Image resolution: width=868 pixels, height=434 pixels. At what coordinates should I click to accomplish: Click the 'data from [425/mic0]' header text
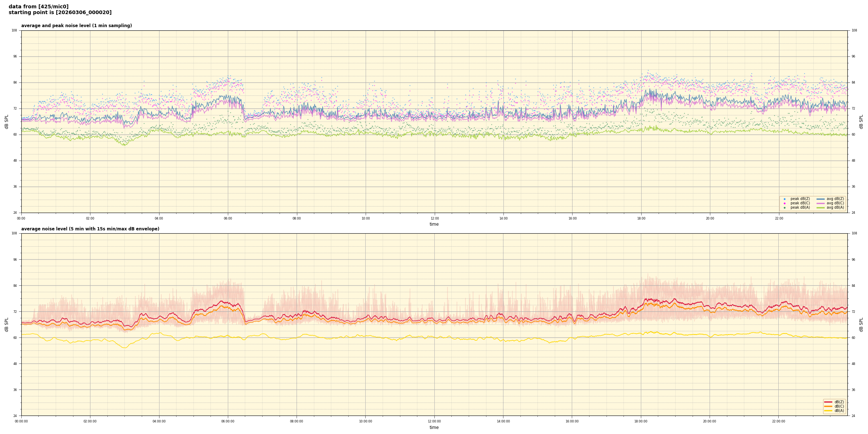[x=38, y=7]
